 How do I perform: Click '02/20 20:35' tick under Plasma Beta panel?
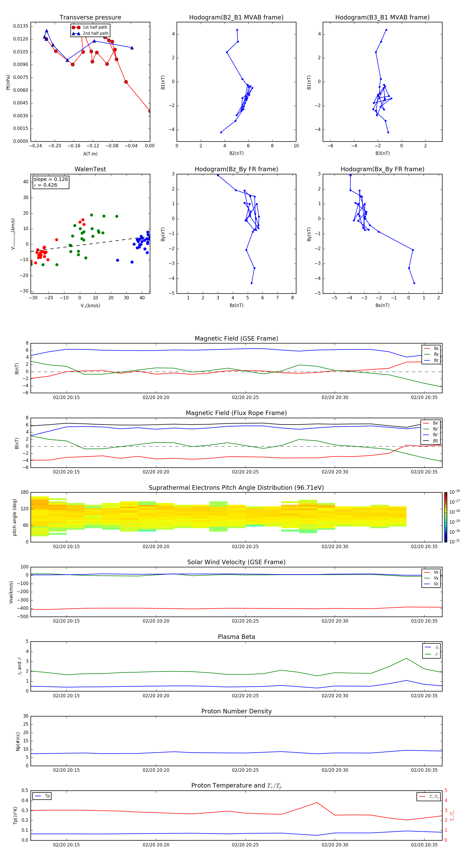point(424,695)
